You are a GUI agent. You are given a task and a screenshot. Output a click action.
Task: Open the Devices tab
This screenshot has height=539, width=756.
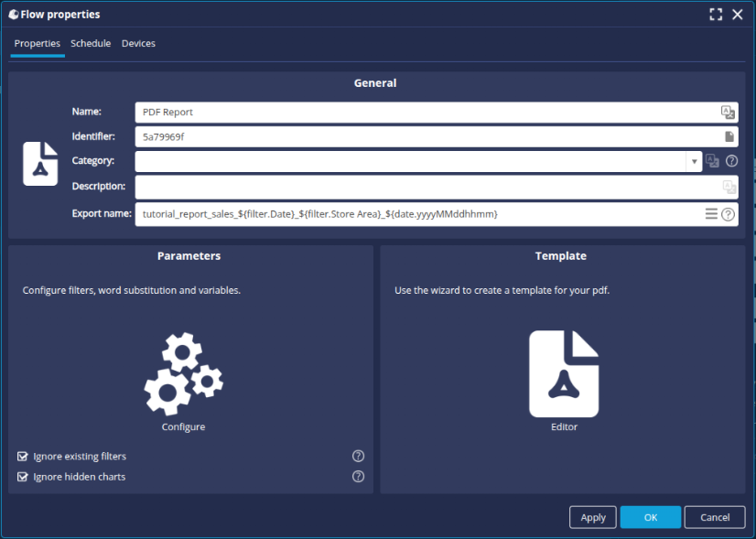click(x=138, y=43)
